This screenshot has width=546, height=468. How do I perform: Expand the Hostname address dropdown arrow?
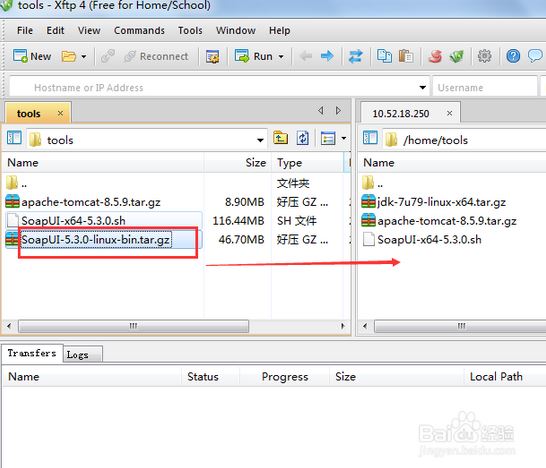coord(423,87)
